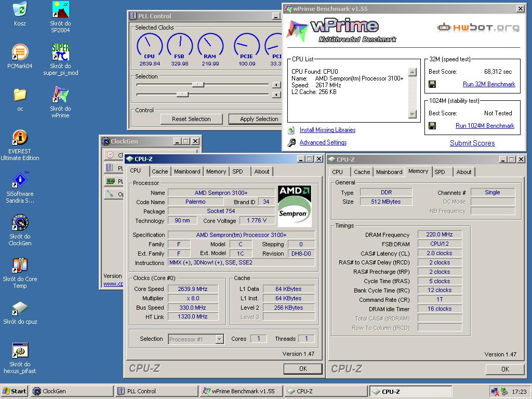The image size is (532, 399).
Task: Open the Kosz recycle bin icon
Action: [20, 9]
